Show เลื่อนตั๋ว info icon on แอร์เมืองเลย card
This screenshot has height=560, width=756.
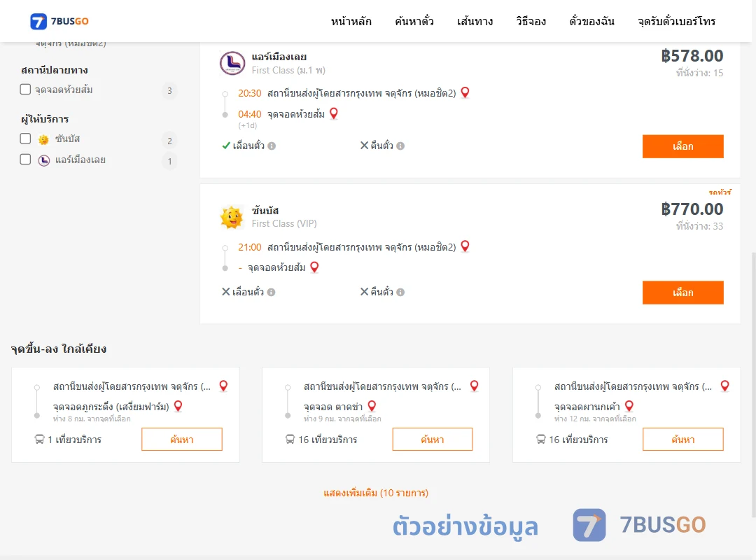[x=272, y=146]
